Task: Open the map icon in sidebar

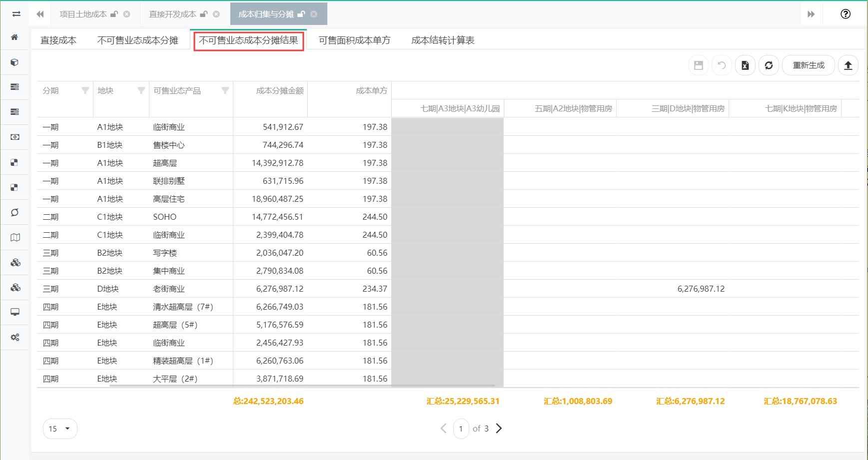Action: point(15,238)
